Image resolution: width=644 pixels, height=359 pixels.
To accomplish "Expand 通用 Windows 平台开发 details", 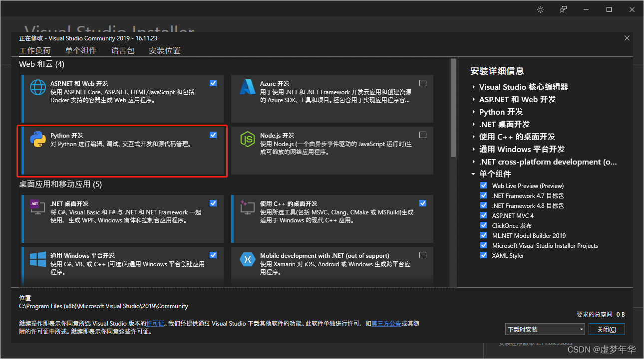I will point(473,149).
